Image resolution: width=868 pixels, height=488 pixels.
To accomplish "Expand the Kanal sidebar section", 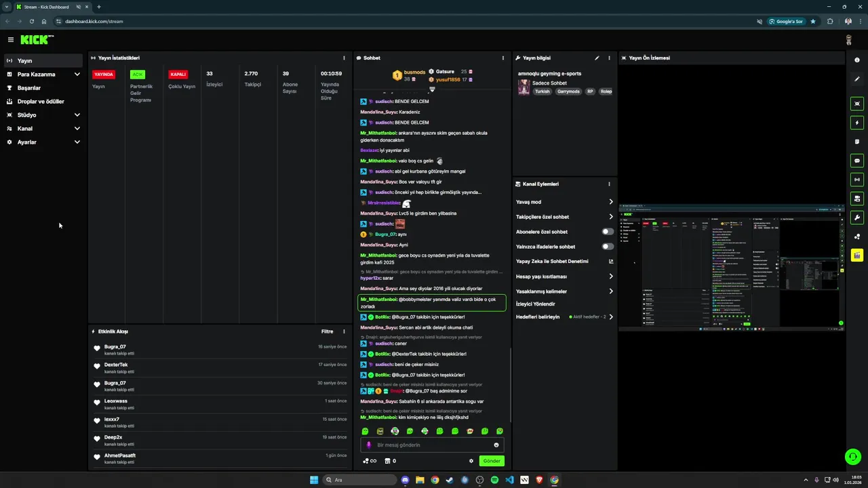I will [43, 128].
